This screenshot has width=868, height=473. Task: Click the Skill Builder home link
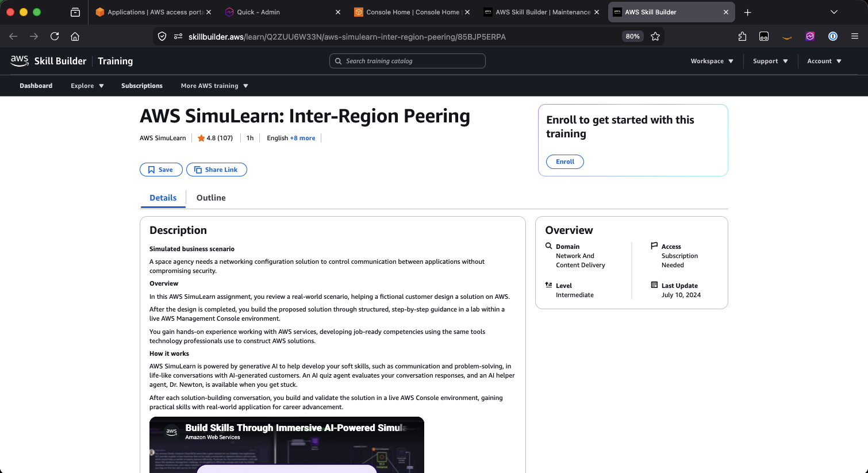coord(60,61)
